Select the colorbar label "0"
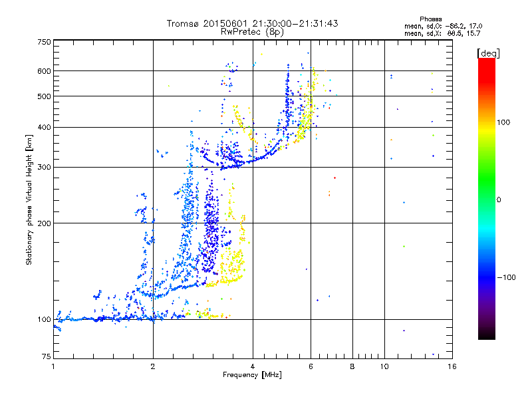The height and width of the screenshot is (399, 532). pyautogui.click(x=499, y=200)
